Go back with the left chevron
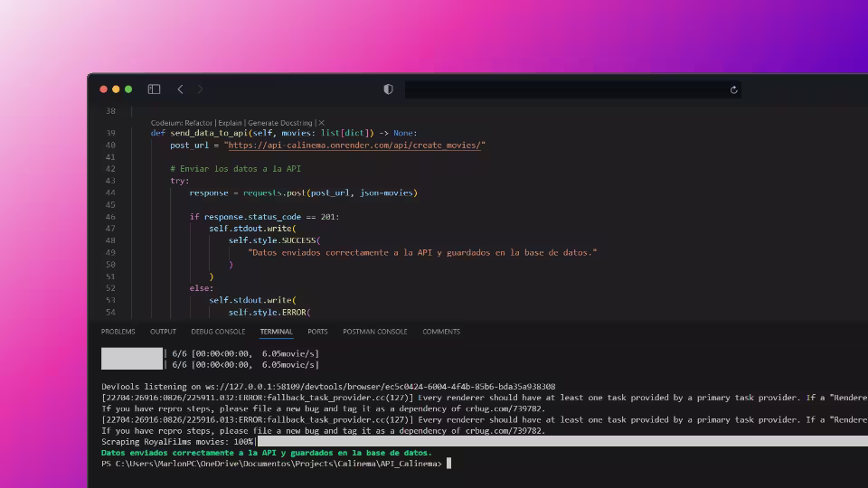This screenshot has width=868, height=488. pyautogui.click(x=180, y=89)
